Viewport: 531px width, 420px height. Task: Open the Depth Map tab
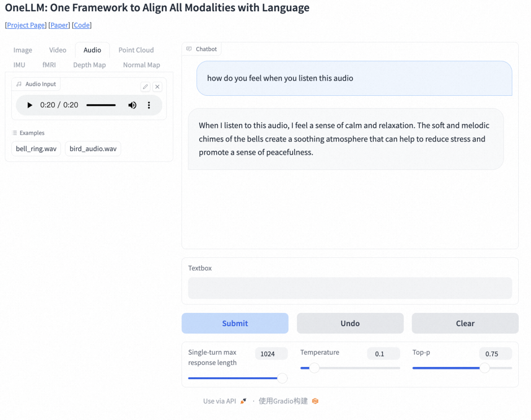pyautogui.click(x=89, y=65)
